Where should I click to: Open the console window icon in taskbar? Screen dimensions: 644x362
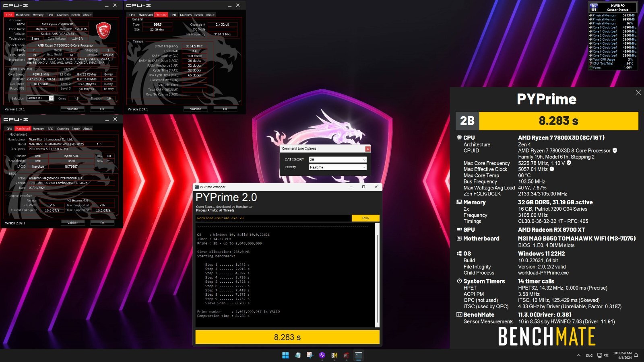[x=358, y=355]
